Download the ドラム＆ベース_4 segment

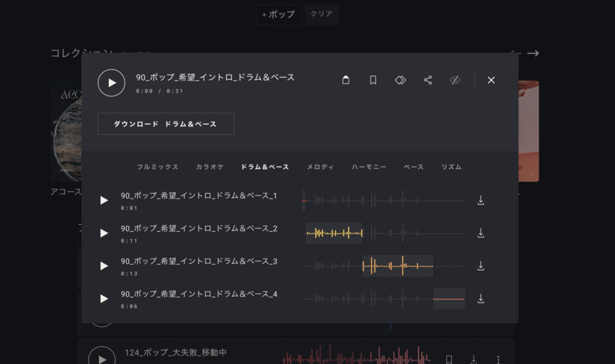(481, 298)
